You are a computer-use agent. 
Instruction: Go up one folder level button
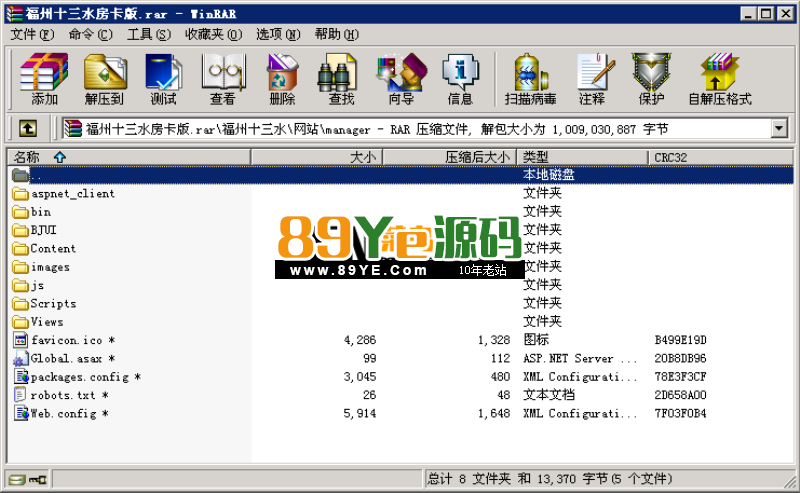28,129
